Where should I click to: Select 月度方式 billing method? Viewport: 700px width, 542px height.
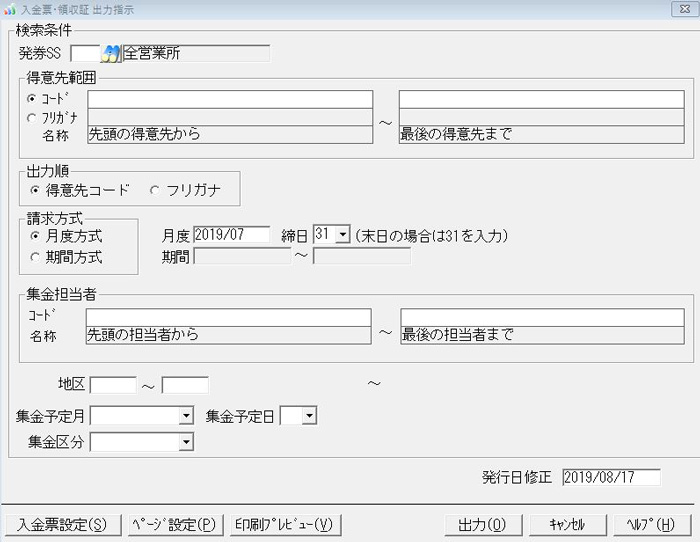point(37,236)
